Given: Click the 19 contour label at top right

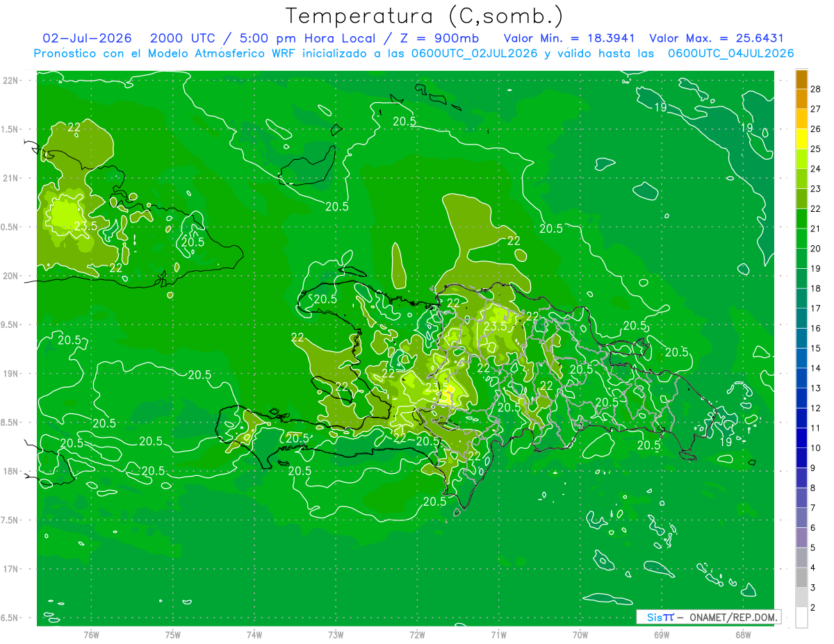Looking at the screenshot, I should [x=747, y=128].
